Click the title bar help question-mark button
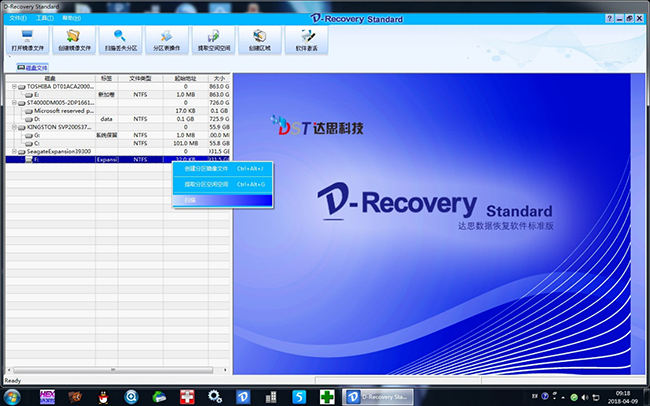Image resolution: width=650 pixels, height=406 pixels. [609, 19]
